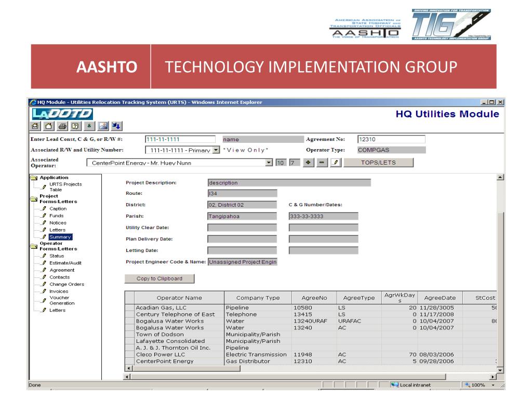
Task: Add operator with the plus button
Action: click(308, 163)
